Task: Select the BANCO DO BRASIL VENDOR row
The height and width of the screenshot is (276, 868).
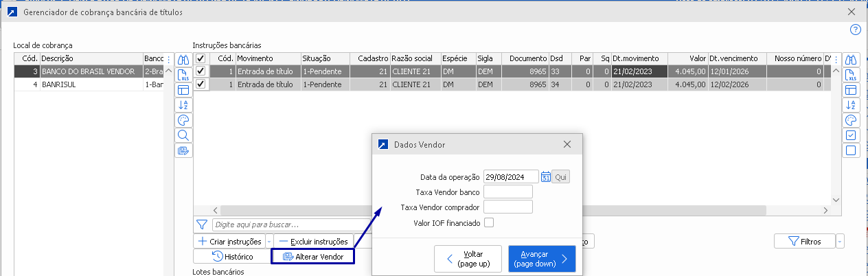Action: click(89, 71)
